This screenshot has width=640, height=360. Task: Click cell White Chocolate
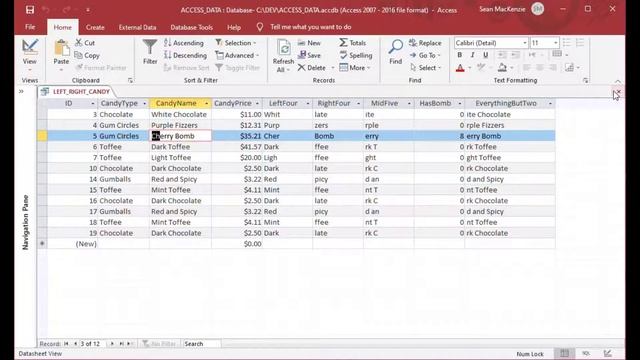pyautogui.click(x=180, y=114)
